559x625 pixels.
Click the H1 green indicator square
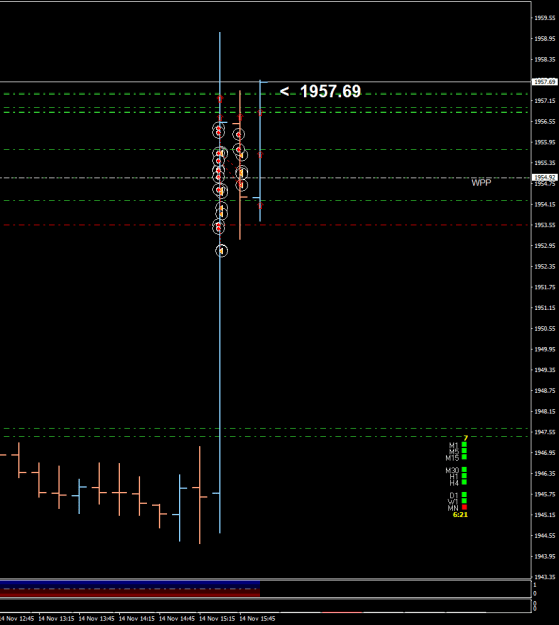pyautogui.click(x=464, y=476)
